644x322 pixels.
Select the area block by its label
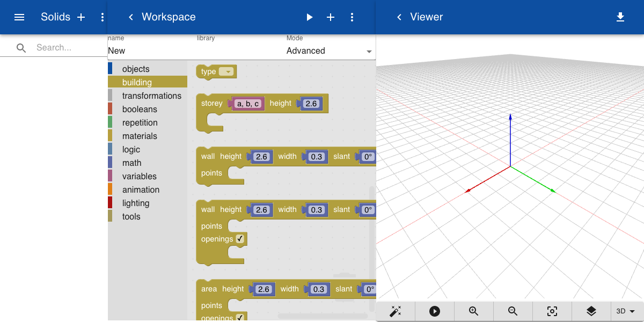209,289
